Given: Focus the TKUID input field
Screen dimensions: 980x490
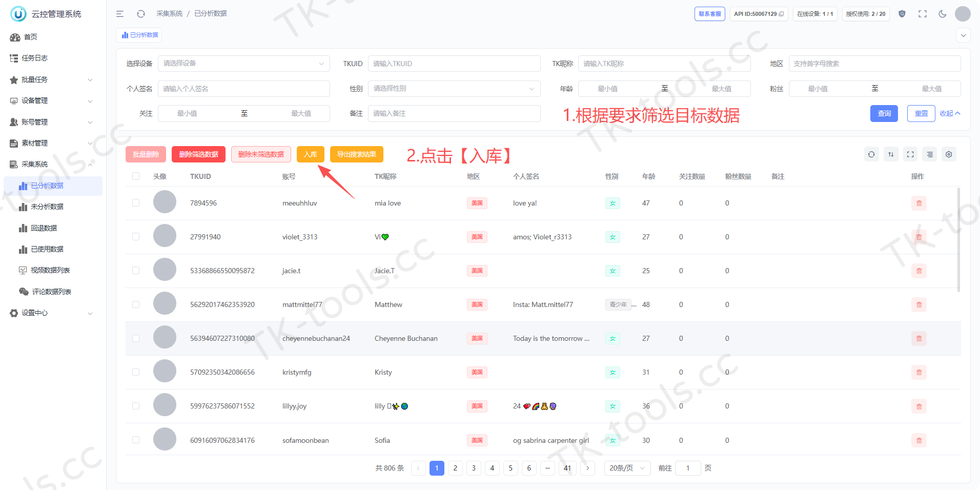Looking at the screenshot, I should pyautogui.click(x=454, y=64).
